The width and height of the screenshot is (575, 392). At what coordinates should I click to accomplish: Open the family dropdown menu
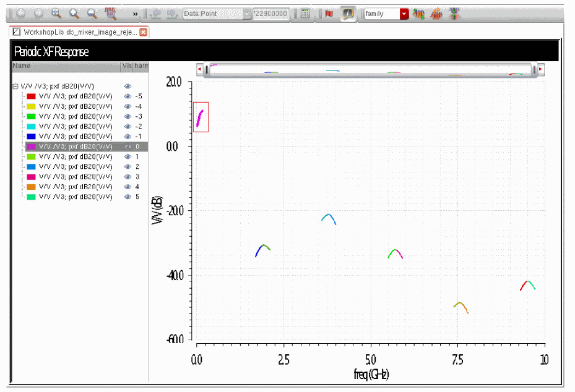coord(404,14)
